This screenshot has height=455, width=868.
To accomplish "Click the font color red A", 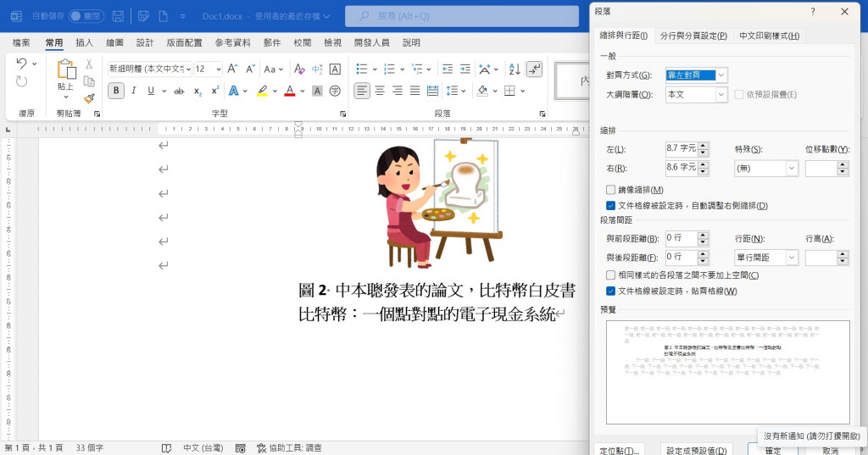I will [290, 91].
